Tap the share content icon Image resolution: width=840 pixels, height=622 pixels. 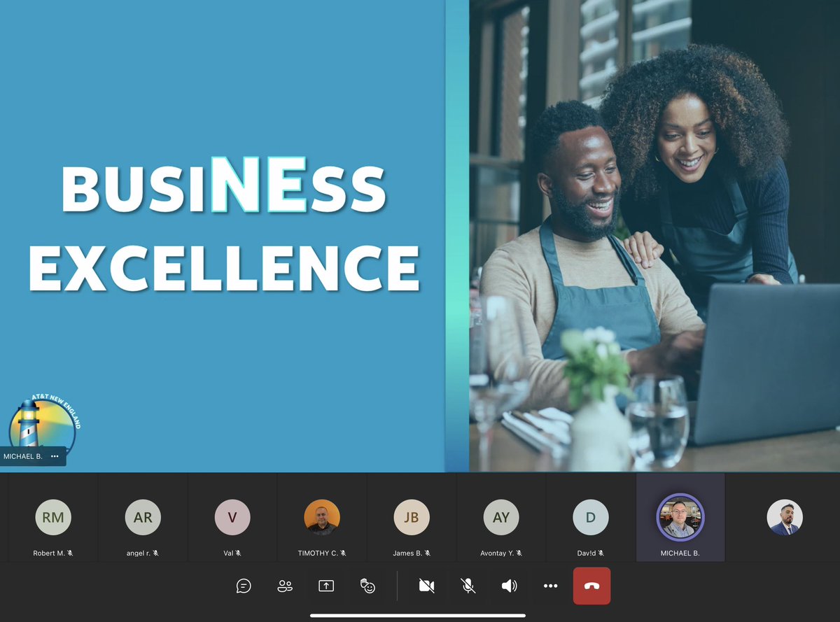click(326, 586)
